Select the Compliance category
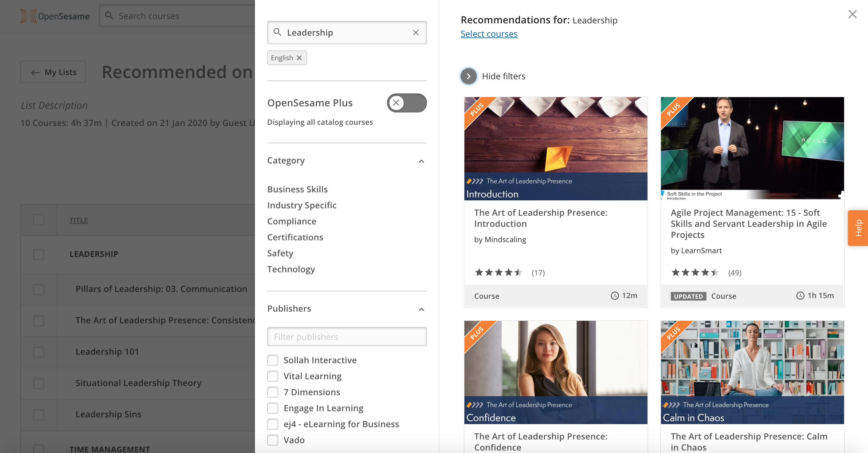The image size is (868, 453). point(291,221)
